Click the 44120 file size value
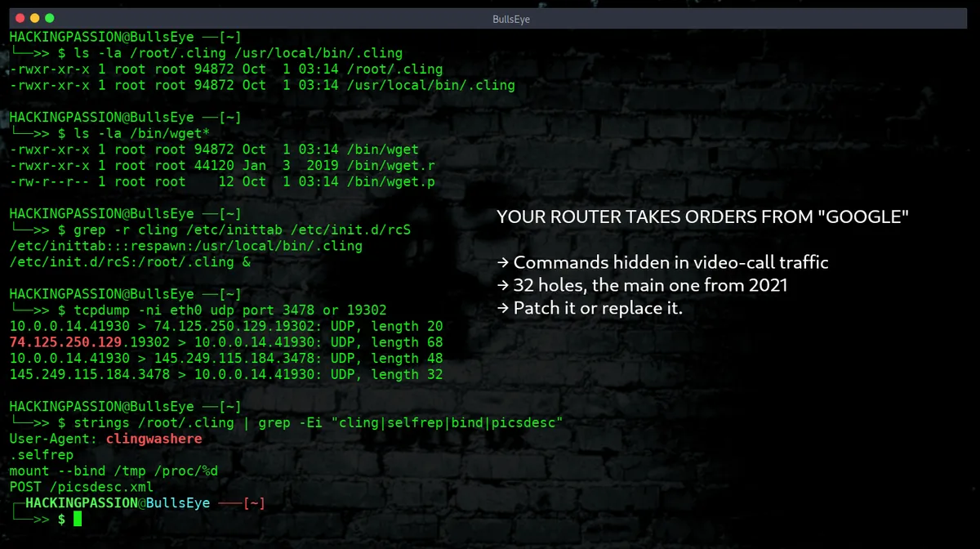This screenshot has height=549, width=980. (214, 165)
